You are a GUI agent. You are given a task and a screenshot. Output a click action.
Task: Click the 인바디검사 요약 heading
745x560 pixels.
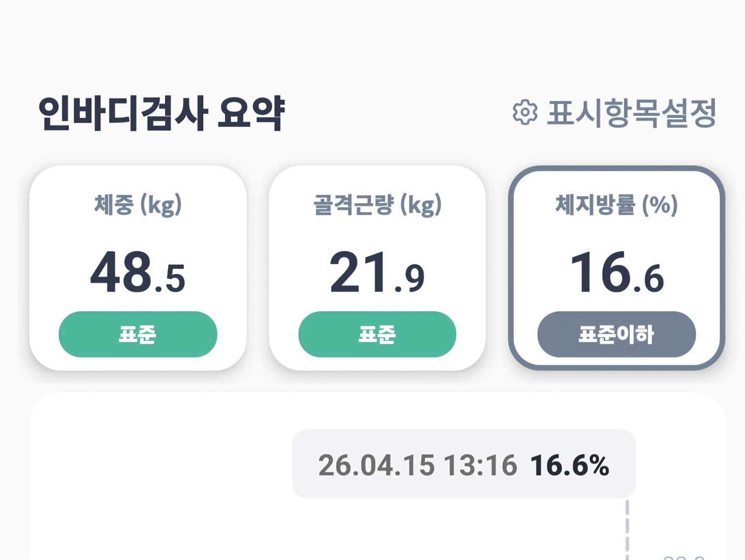click(161, 113)
